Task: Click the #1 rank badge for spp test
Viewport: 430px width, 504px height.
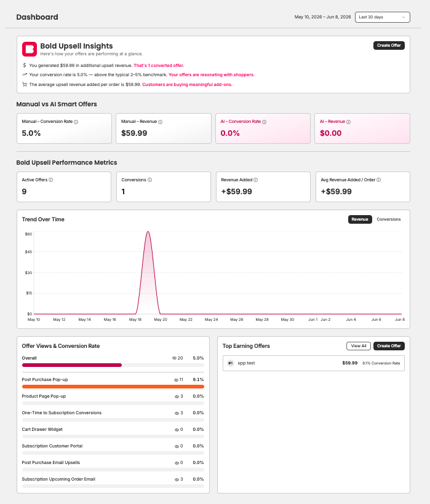Action: (x=230, y=363)
